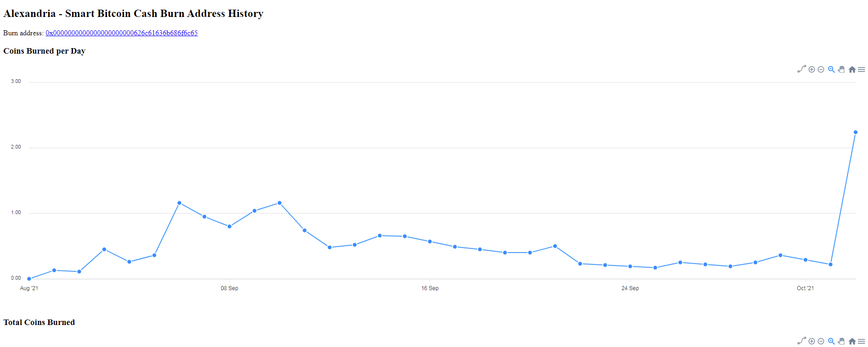The height and width of the screenshot is (347, 868).
Task: Zoom out with minus icon on Total Coins chart
Action: (x=821, y=341)
